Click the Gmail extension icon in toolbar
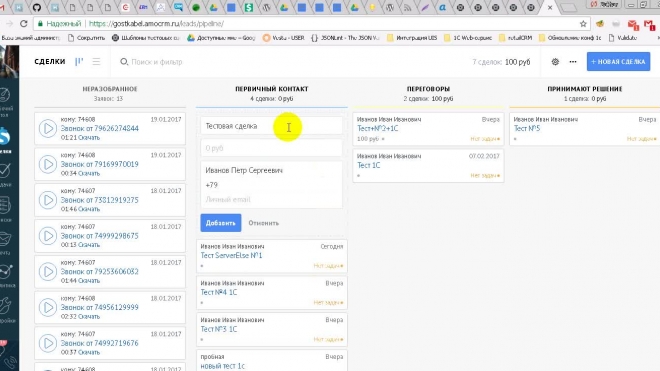Viewport: 660px width, 371px height. pyautogui.click(x=649, y=24)
